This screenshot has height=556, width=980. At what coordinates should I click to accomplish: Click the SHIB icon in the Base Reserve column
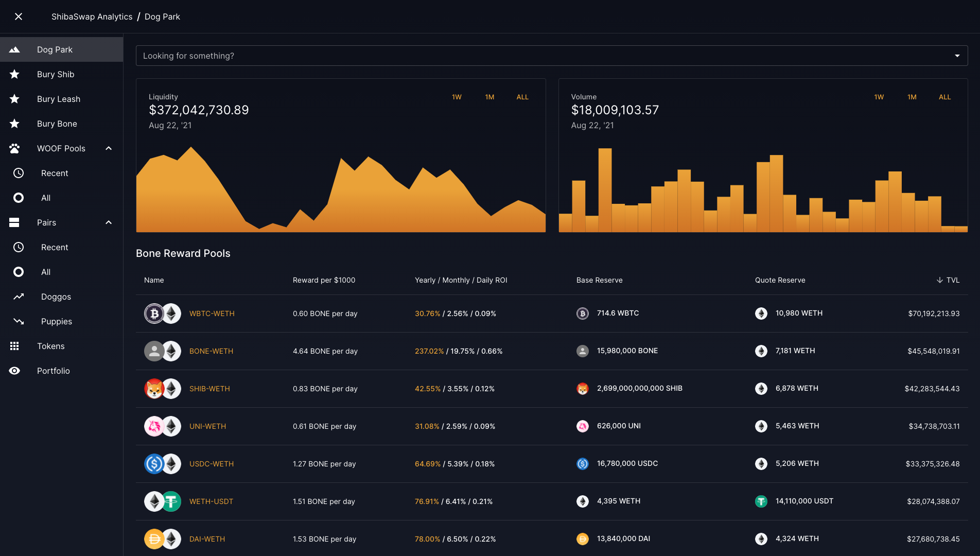click(x=583, y=389)
